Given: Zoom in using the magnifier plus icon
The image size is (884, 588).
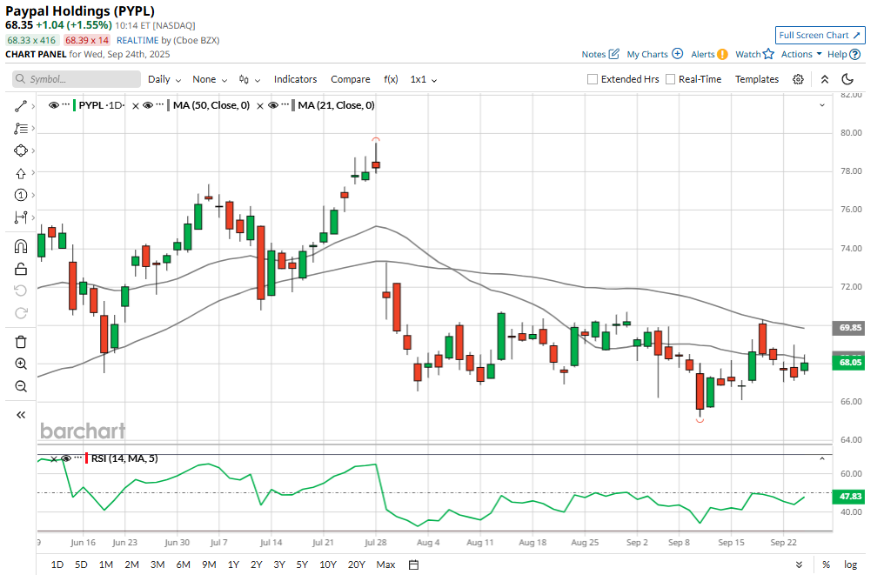Looking at the screenshot, I should pyautogui.click(x=21, y=364).
